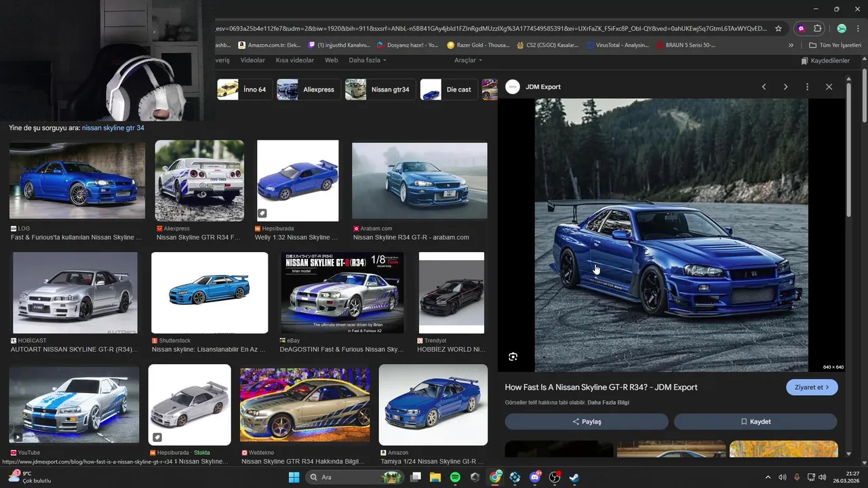
Task: Open Discord from the taskbar
Action: point(535,477)
